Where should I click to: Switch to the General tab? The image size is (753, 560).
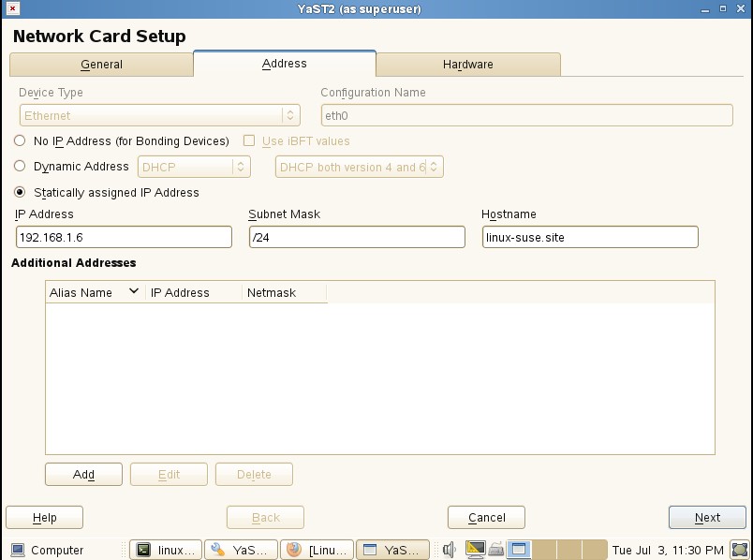(101, 65)
